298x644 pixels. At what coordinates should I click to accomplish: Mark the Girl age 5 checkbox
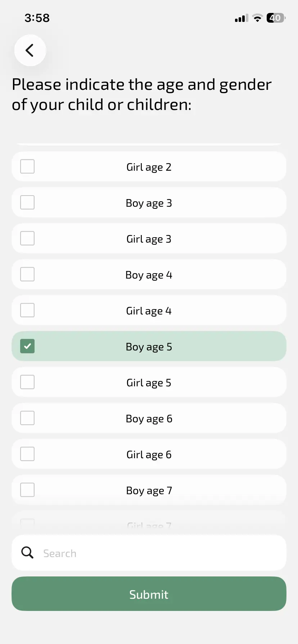point(27,382)
